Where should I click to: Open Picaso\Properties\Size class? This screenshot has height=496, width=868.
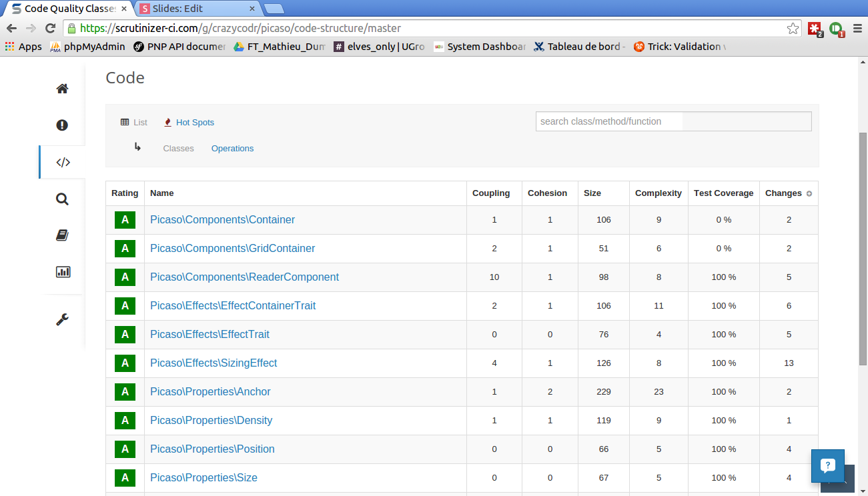tap(203, 478)
